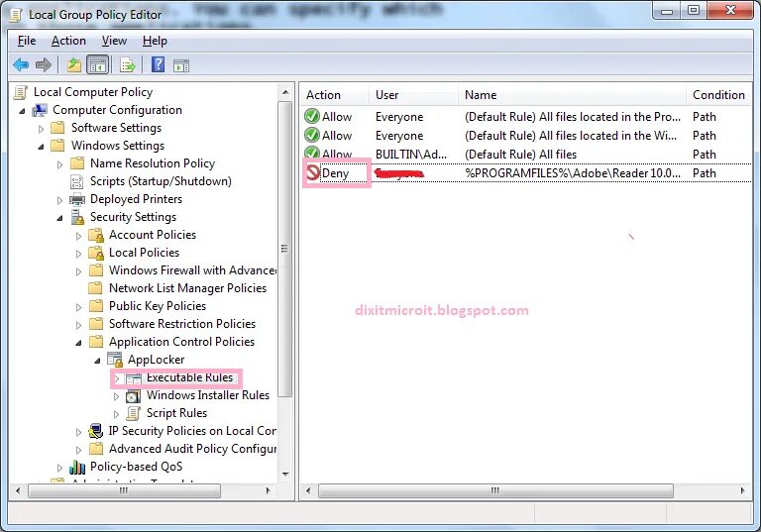761x532 pixels.
Task: Expand the Public Key Policies node
Action: [x=78, y=307]
